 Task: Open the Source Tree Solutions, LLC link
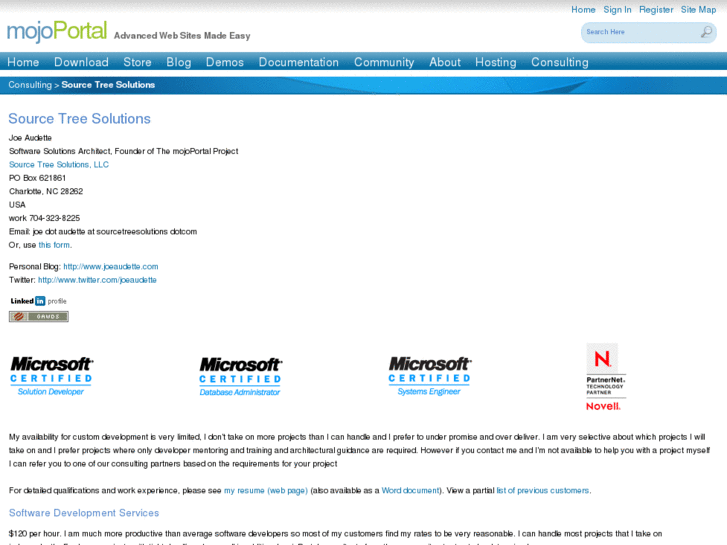pyautogui.click(x=59, y=165)
